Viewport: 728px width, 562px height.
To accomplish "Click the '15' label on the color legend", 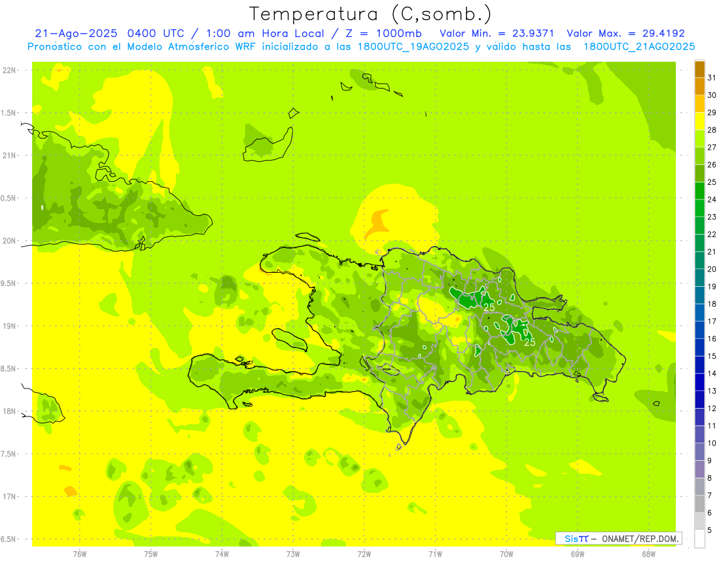I will click(x=712, y=356).
